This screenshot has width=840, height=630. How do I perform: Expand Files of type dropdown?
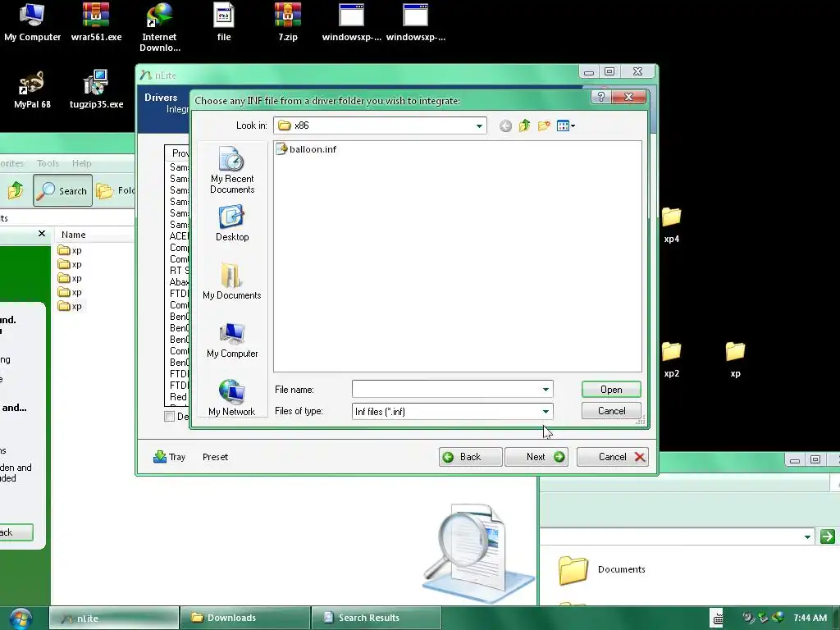tap(546, 412)
